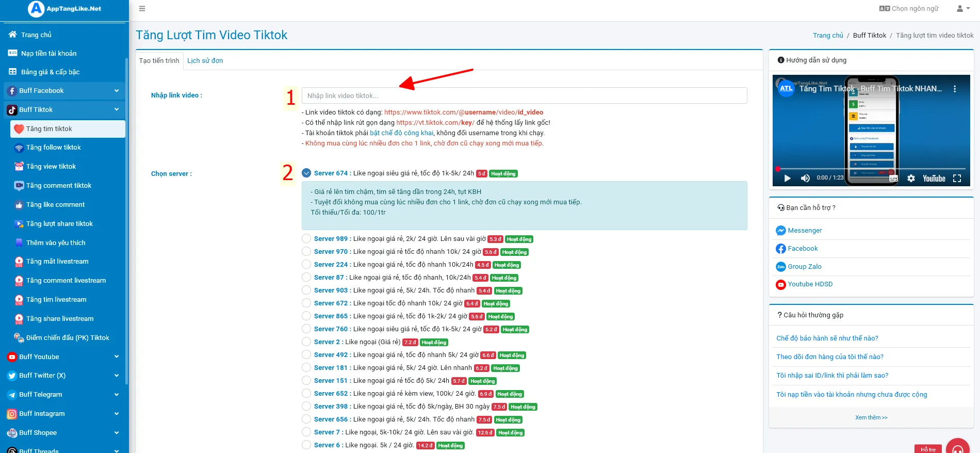Click the hamburger menu toggle icon
This screenshot has width=980, height=453.
pyautogui.click(x=142, y=9)
